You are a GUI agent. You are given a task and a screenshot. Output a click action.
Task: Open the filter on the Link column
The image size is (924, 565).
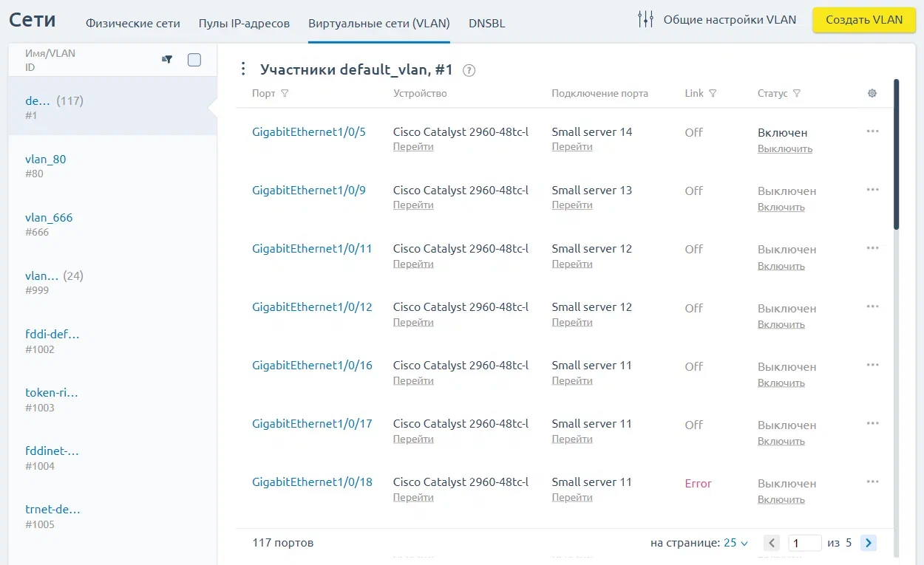(x=713, y=93)
